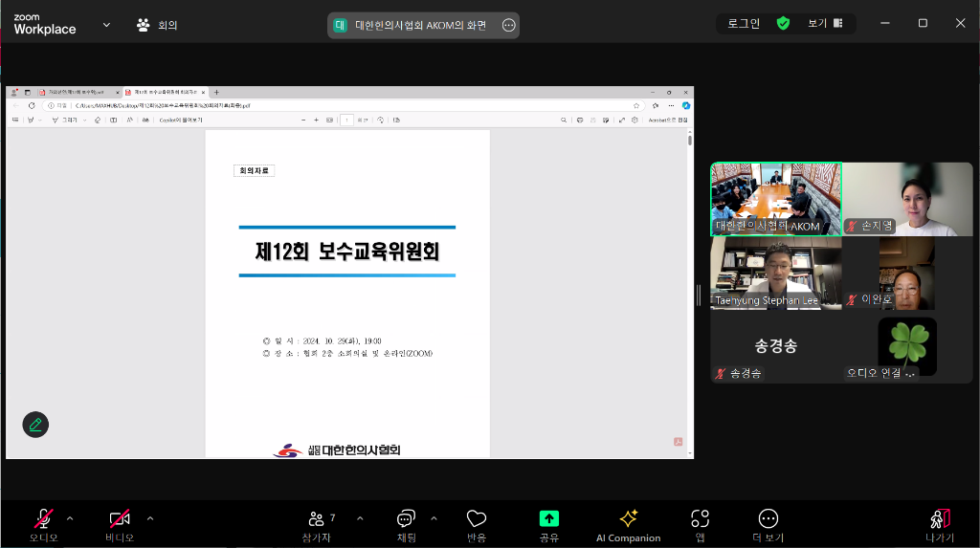
Task: Click Acrobat으로 편집 button
Action: click(x=667, y=120)
